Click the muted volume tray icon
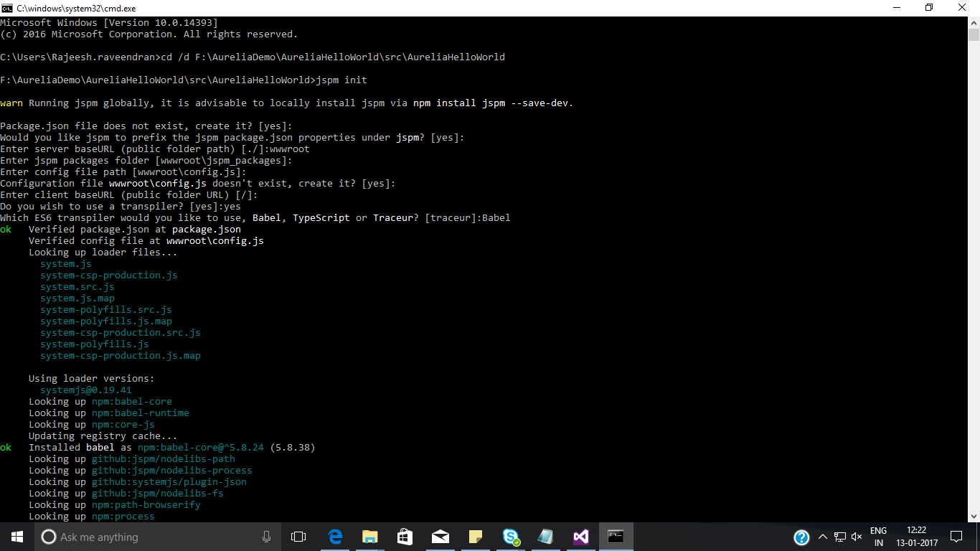The width and height of the screenshot is (980, 551). (856, 537)
